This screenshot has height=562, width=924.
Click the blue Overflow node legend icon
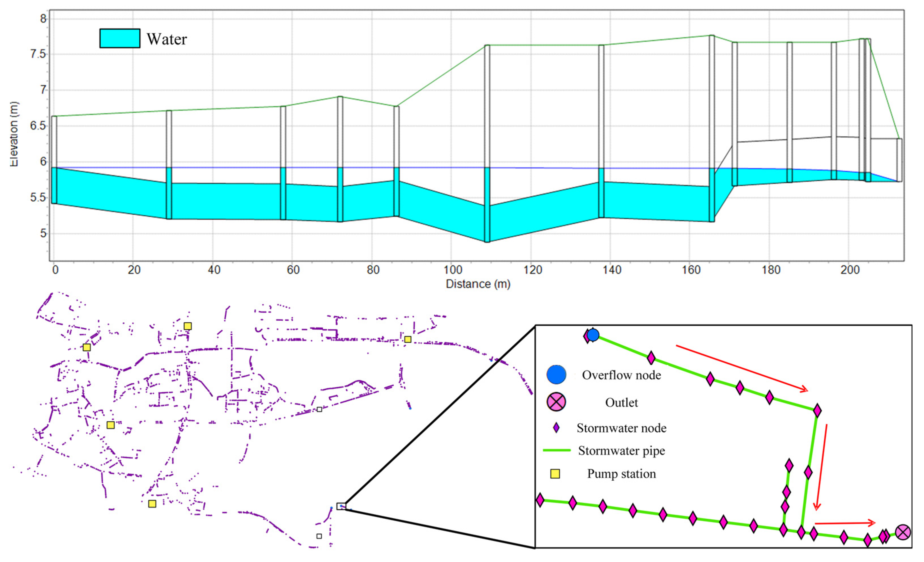[x=556, y=374]
